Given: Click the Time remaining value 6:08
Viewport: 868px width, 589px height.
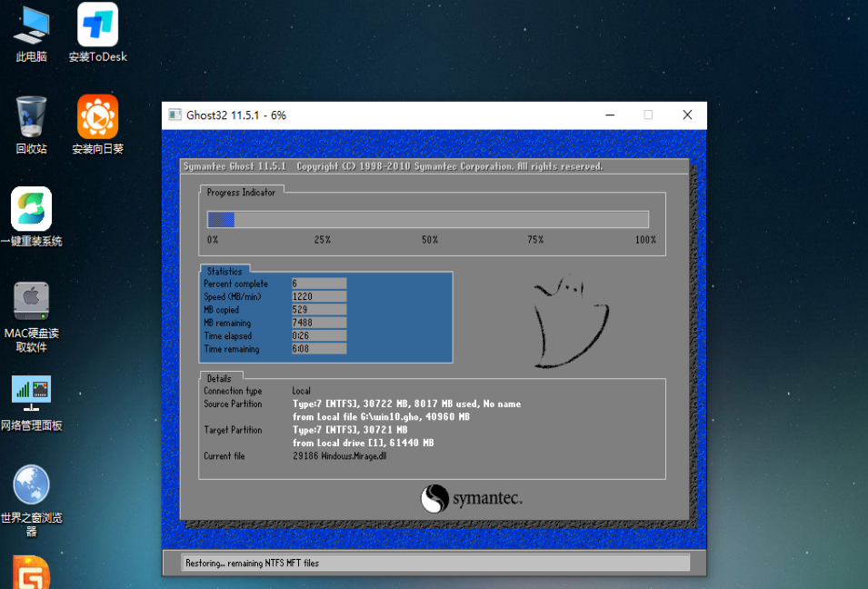Looking at the screenshot, I should [319, 349].
